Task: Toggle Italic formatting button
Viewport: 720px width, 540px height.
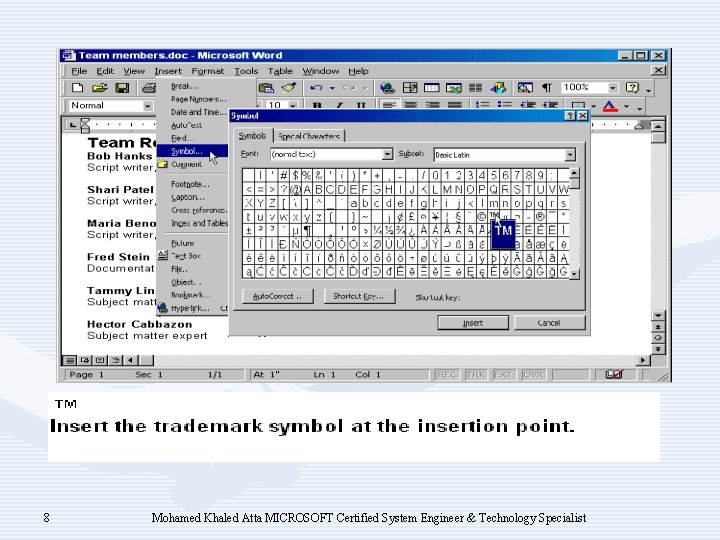Action: coord(339,106)
